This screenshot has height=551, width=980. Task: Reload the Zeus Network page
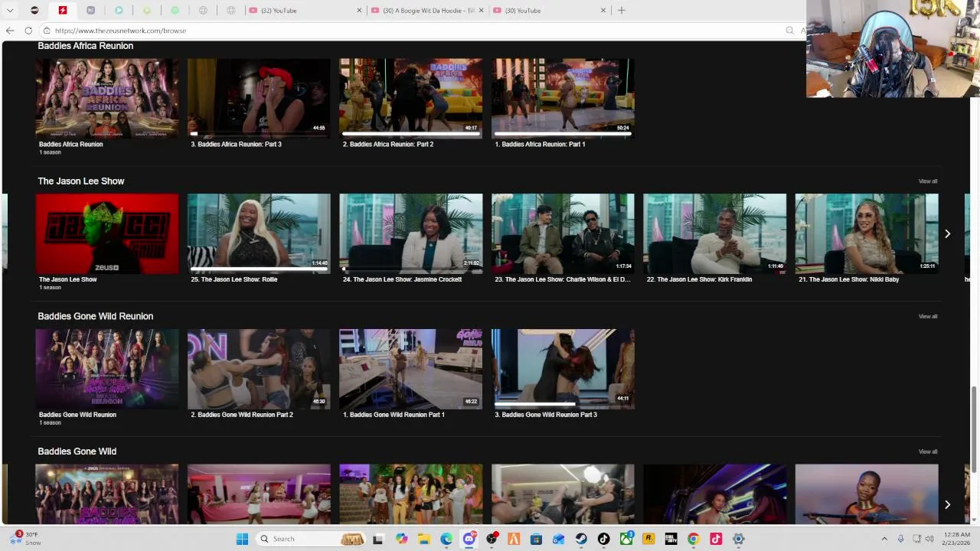tap(28, 31)
